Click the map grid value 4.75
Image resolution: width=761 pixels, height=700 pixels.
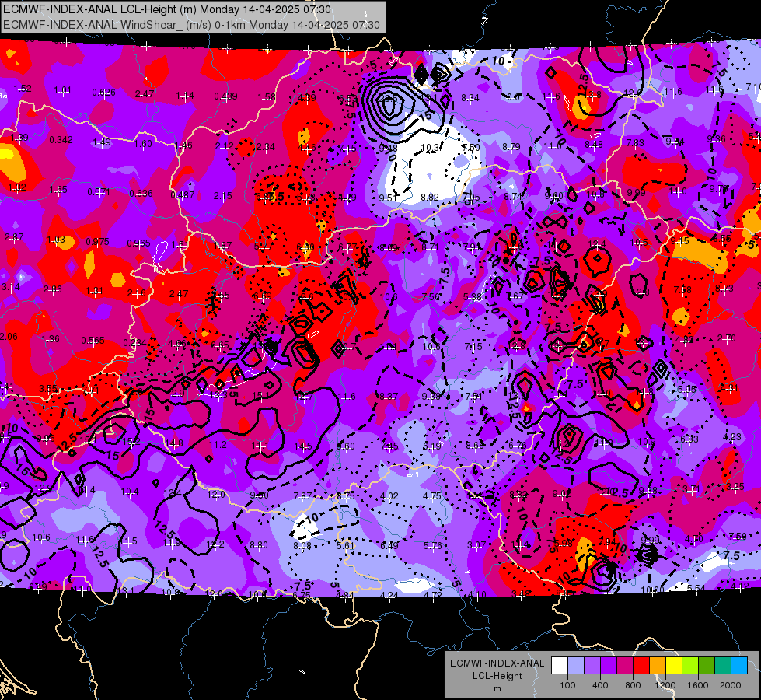point(432,496)
